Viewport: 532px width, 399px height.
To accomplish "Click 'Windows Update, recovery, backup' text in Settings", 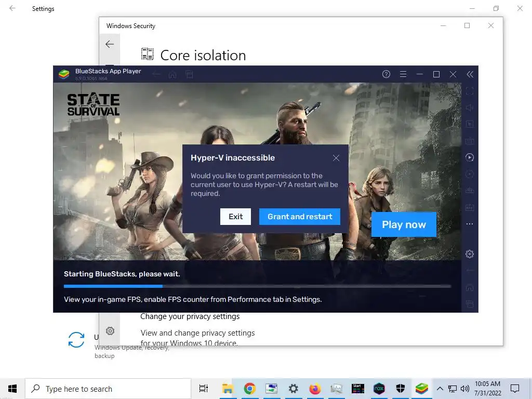I will point(131,352).
